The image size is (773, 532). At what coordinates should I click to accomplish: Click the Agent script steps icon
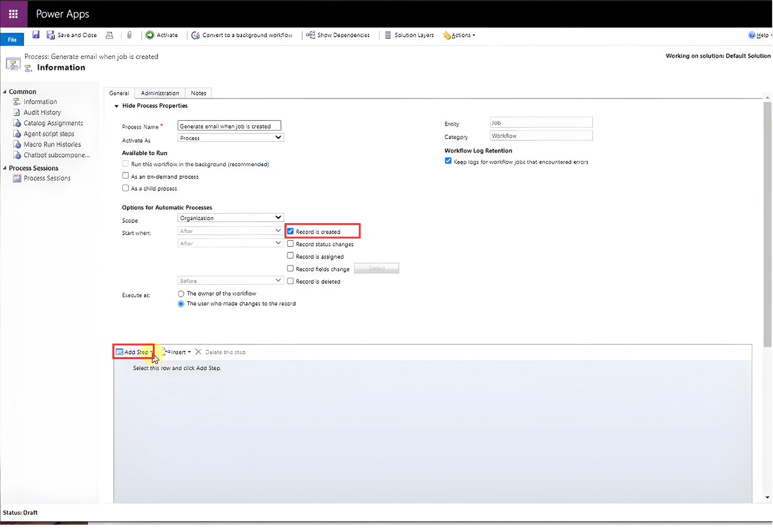pyautogui.click(x=17, y=133)
